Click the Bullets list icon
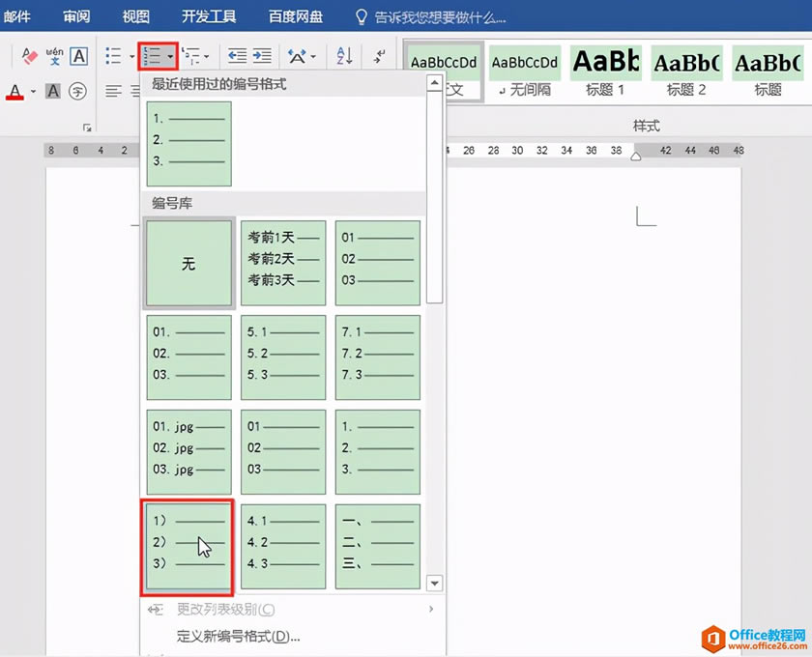 [x=113, y=56]
